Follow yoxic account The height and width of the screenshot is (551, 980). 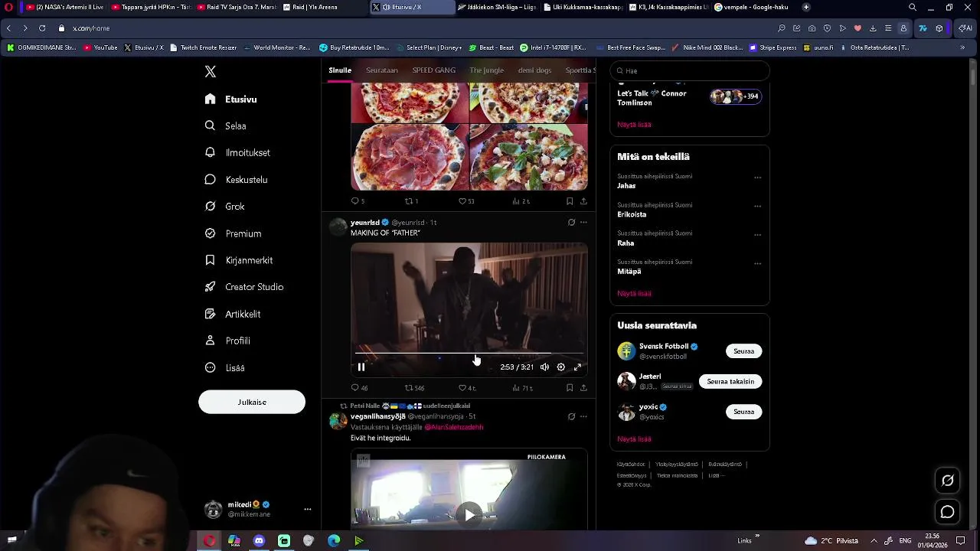click(743, 412)
